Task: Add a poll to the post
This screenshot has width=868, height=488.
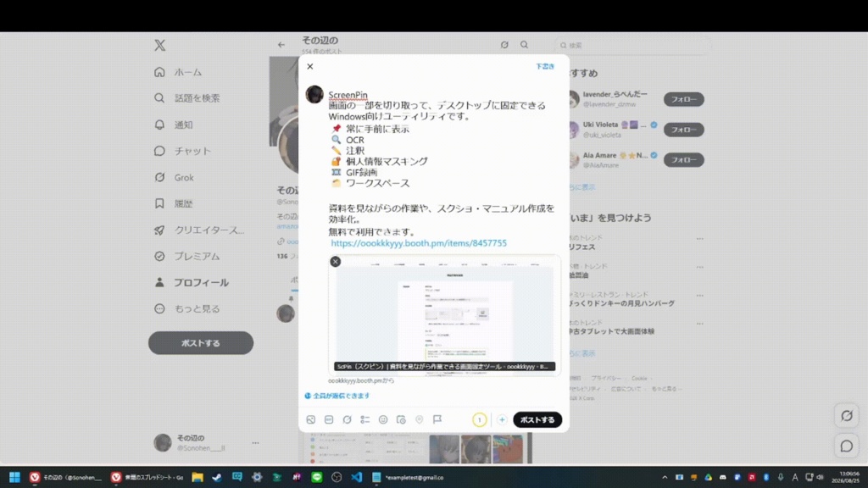Action: point(364,420)
